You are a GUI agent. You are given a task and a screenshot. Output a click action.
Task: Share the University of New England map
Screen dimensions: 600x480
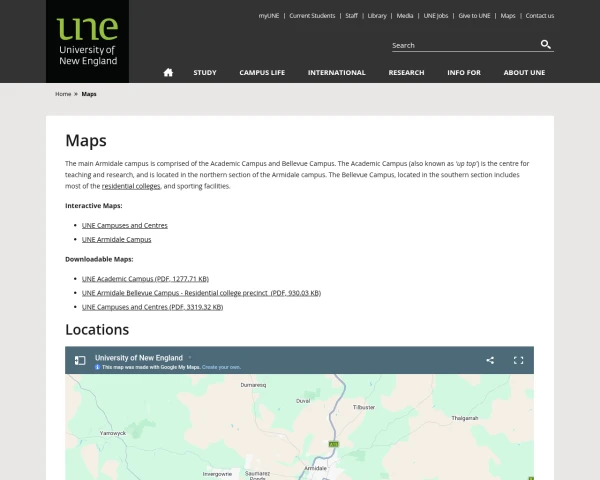(x=490, y=360)
